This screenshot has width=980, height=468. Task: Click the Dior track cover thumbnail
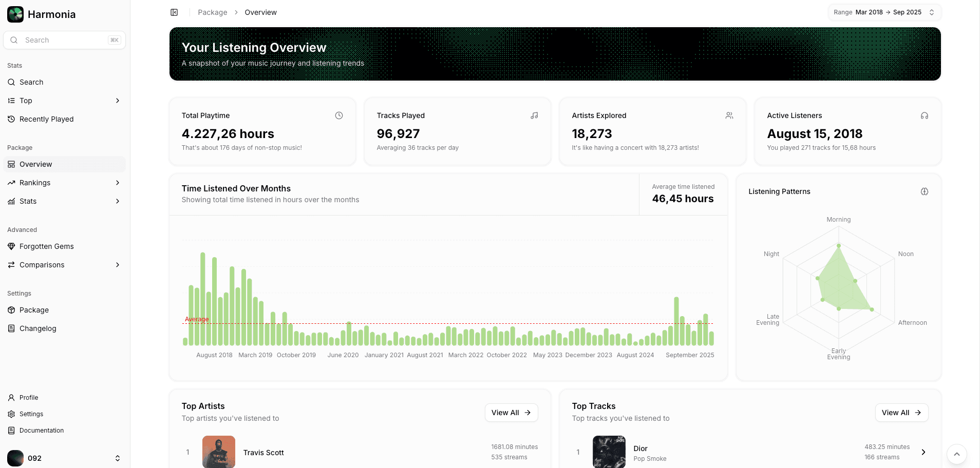tap(609, 452)
